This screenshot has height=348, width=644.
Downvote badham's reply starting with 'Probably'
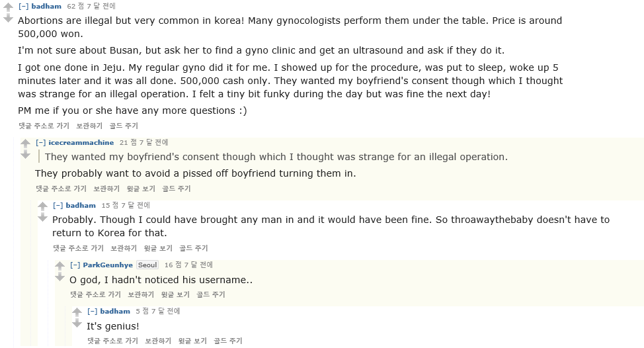(42, 217)
